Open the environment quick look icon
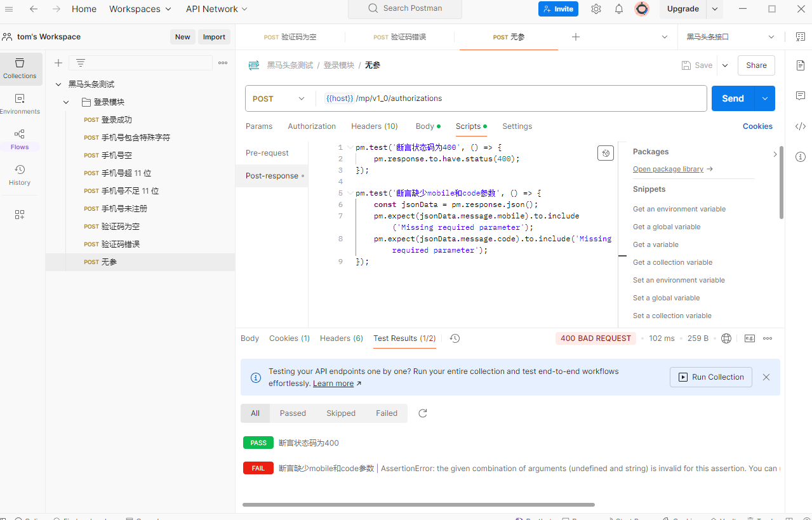Screen dimensions: 812x520 tap(799, 37)
